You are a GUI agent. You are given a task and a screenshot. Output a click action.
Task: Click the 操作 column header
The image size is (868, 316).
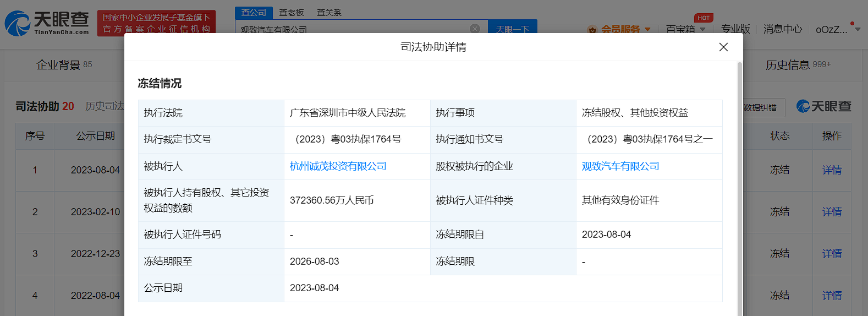point(832,136)
